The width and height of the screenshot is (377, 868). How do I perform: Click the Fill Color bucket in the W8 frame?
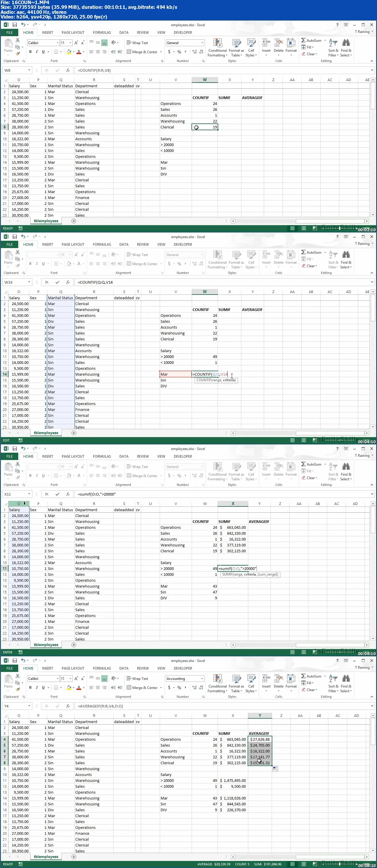(x=69, y=52)
